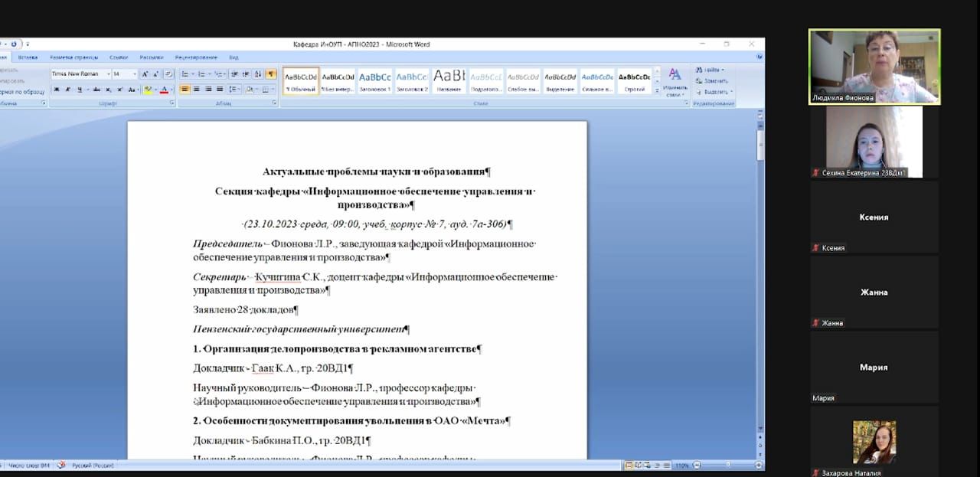Image resolution: width=980 pixels, height=477 pixels.
Task: Open the font size 14 dropdown
Action: [135, 74]
